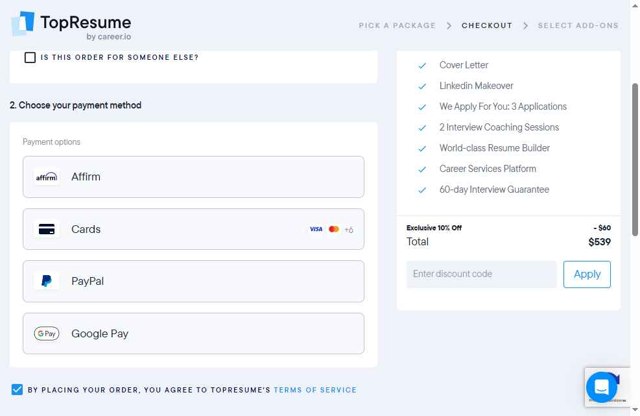Open the chat support bubble
This screenshot has height=416, width=640.
coord(602,387)
